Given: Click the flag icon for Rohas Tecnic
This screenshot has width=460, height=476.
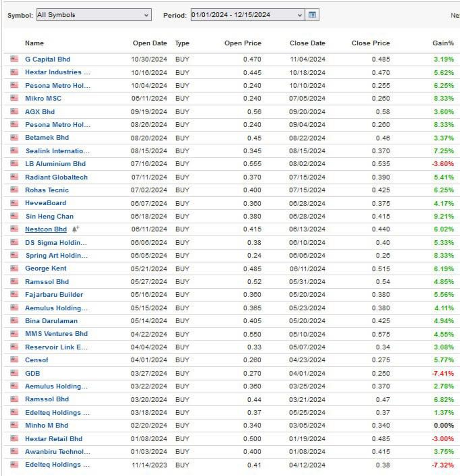Looking at the screenshot, I should [x=14, y=190].
